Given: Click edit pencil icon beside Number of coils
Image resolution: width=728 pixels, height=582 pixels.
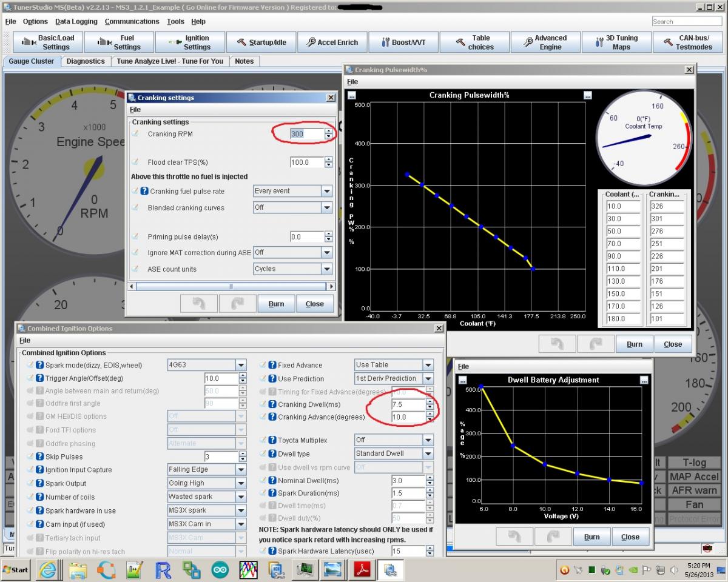Looking at the screenshot, I should [30, 497].
